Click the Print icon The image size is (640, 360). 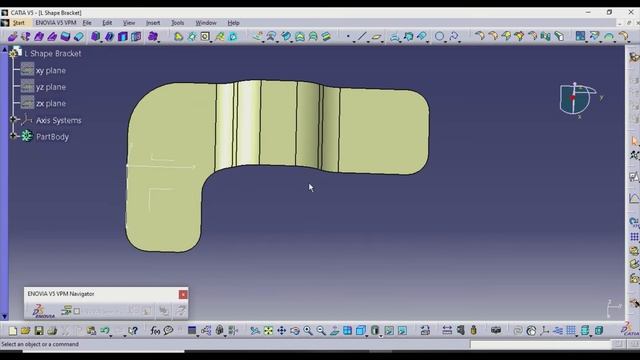(x=52, y=331)
